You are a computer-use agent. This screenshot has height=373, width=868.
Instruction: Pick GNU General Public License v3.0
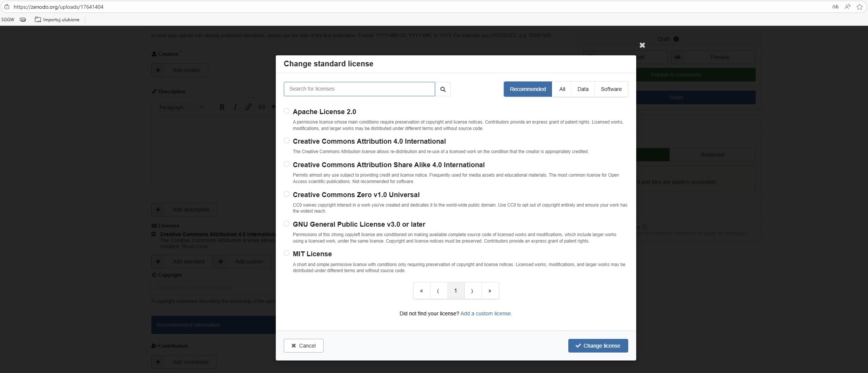click(x=286, y=224)
